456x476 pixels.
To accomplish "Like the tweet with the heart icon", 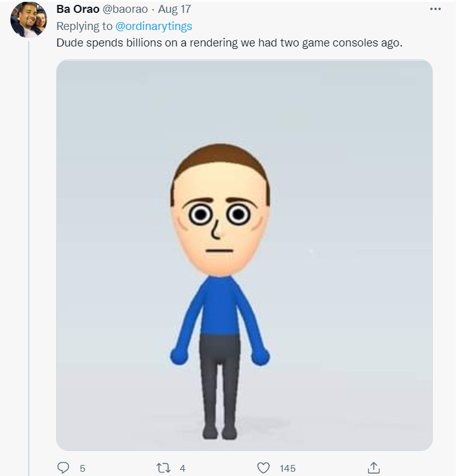I will 263,468.
